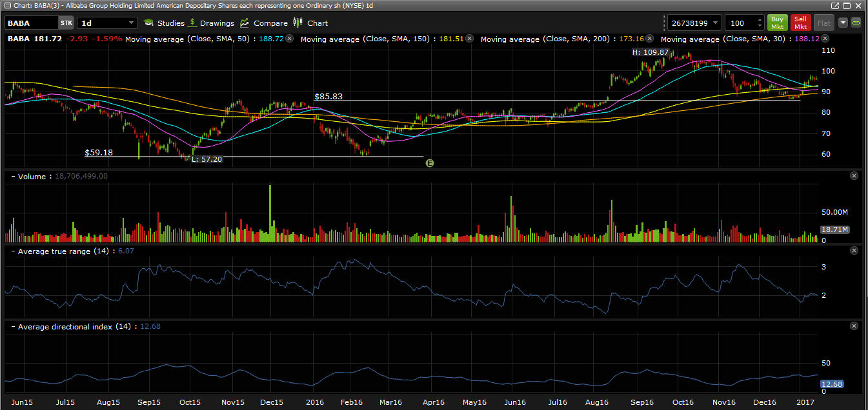Image resolution: width=868 pixels, height=410 pixels.
Task: Click the Chart candlestick icon
Action: (x=298, y=23)
